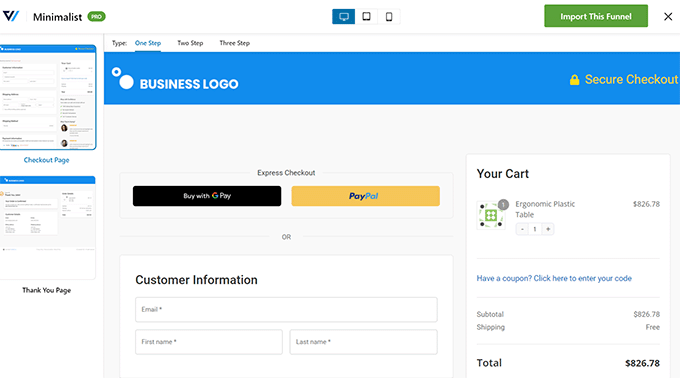This screenshot has height=378, width=680.
Task: Open the Thank You Page thumbnail preview
Action: coord(47,228)
